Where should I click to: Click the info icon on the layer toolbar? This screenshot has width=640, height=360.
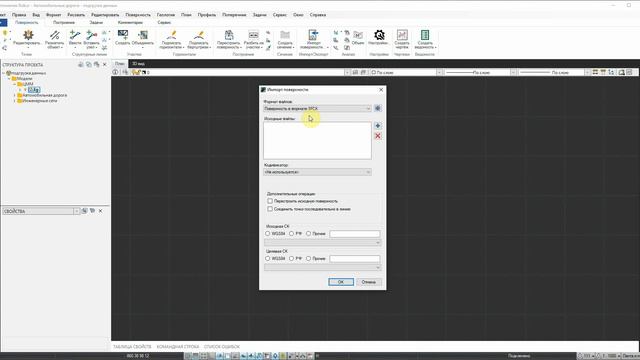(x=116, y=72)
